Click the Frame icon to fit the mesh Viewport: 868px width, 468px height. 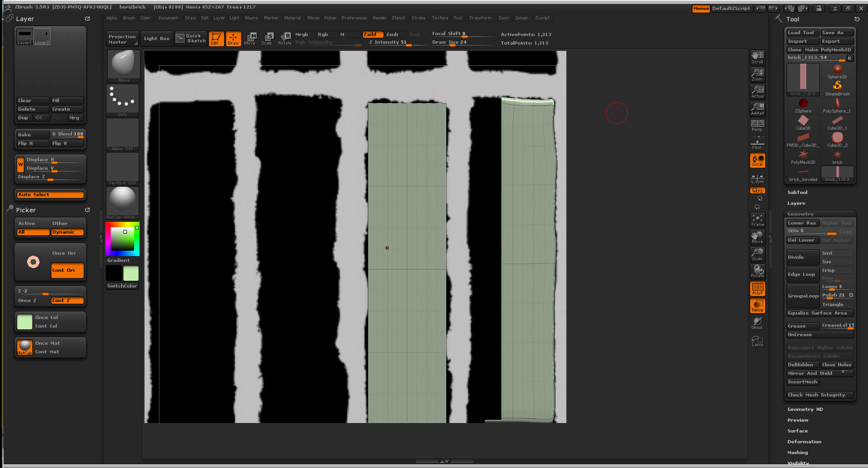(758, 220)
